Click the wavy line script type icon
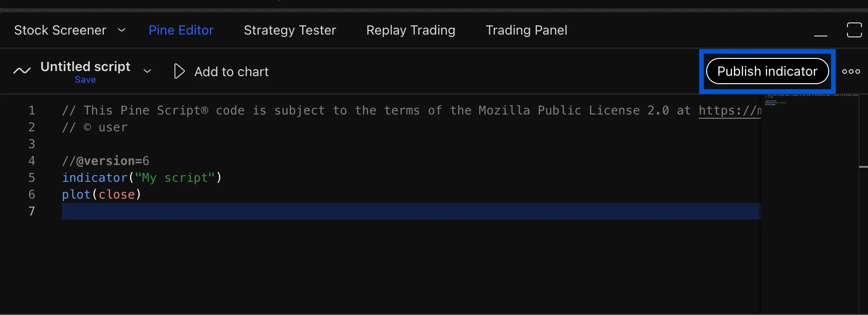Image resolution: width=868 pixels, height=315 pixels. click(x=22, y=71)
